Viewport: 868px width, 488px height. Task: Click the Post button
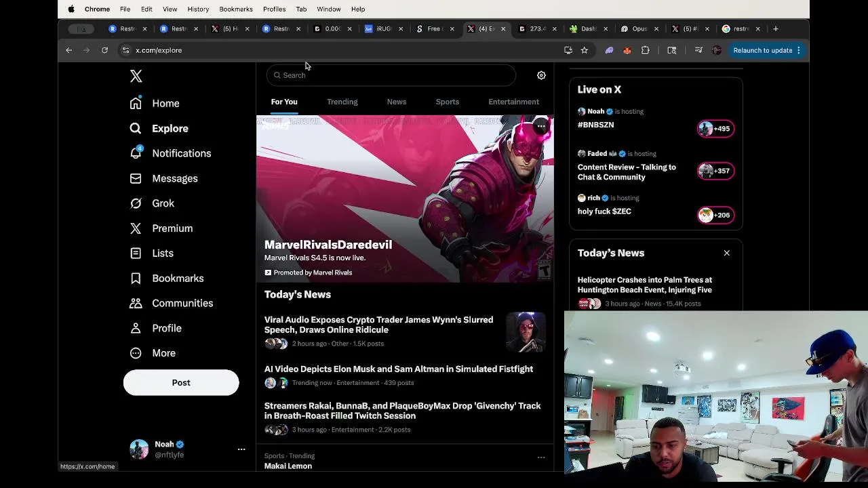181,382
